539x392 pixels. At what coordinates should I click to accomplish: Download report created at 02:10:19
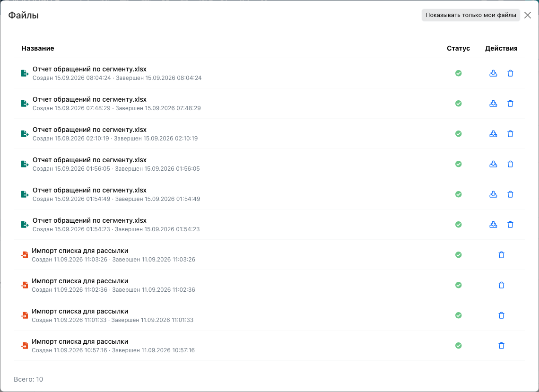click(493, 134)
